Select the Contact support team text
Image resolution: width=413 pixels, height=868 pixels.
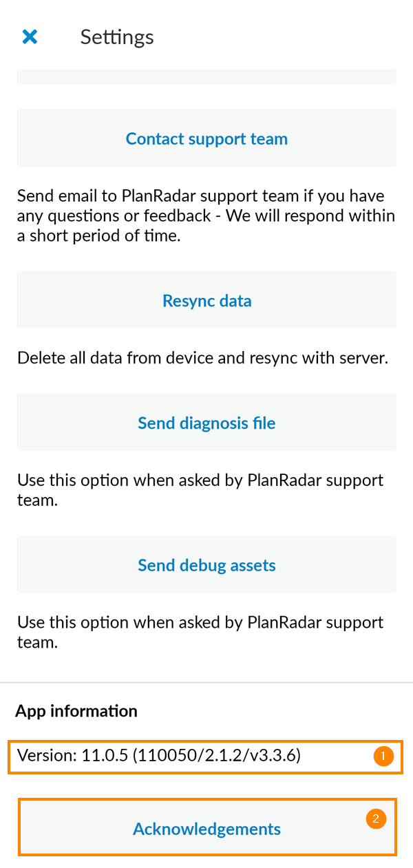pos(206,138)
